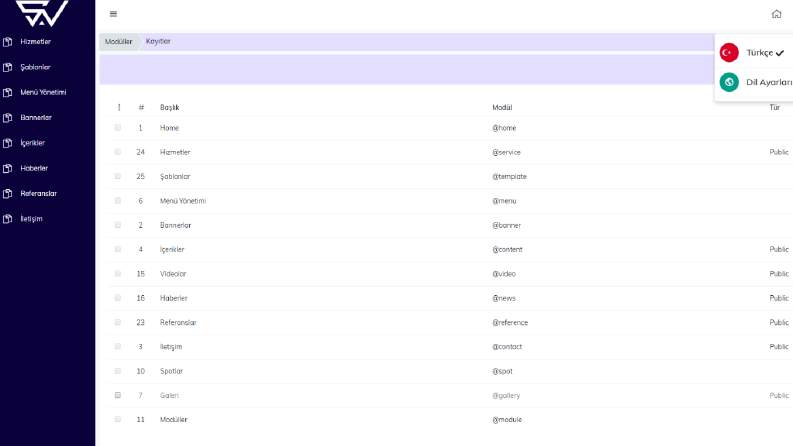
Task: Toggle the hamburger menu icon
Action: coord(113,14)
